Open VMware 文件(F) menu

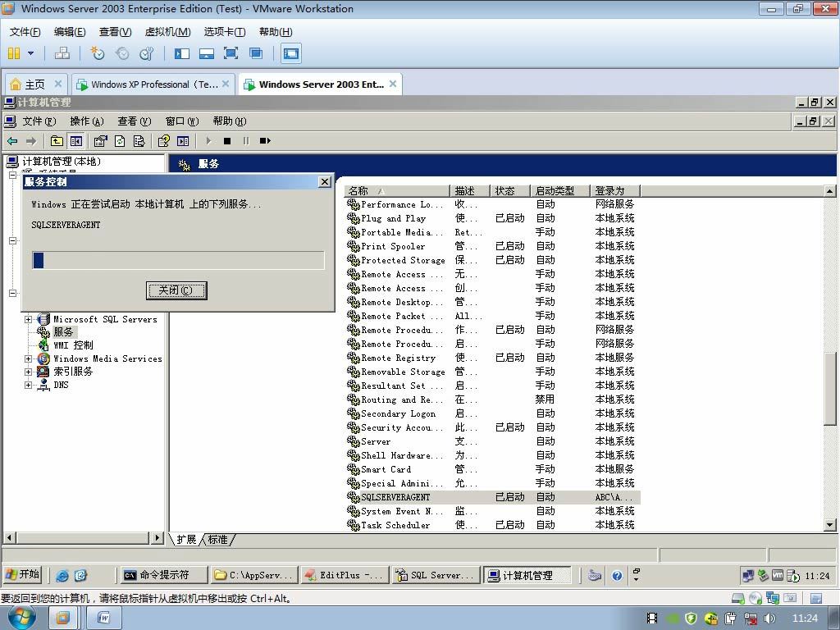[x=25, y=32]
